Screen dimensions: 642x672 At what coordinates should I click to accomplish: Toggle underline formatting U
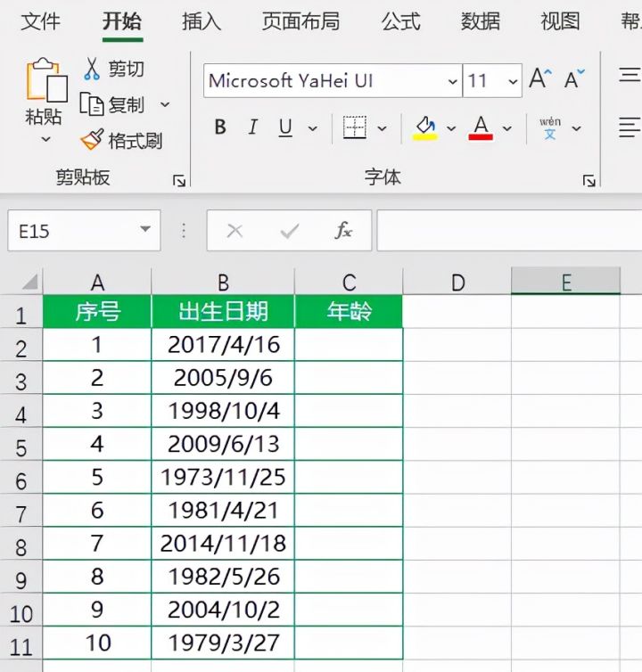tap(285, 127)
